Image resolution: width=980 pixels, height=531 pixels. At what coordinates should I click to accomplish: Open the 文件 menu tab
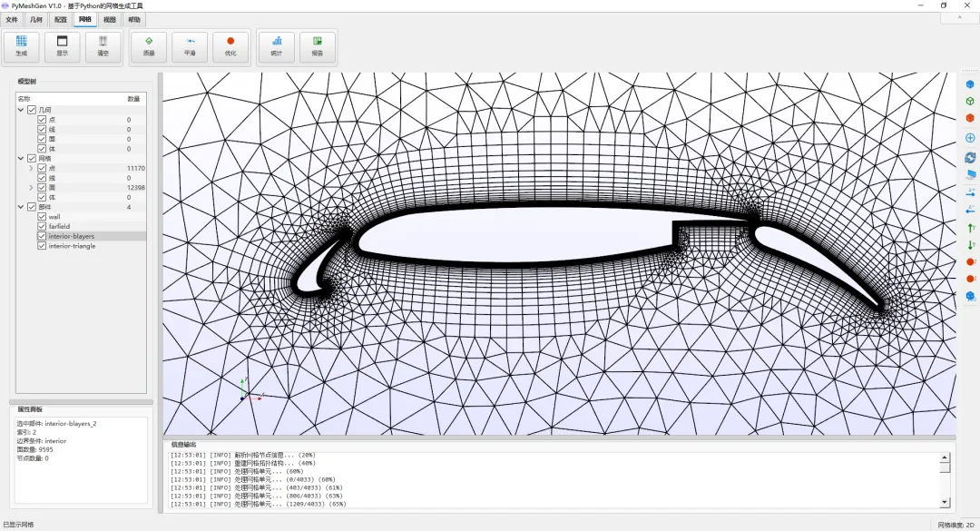click(12, 19)
